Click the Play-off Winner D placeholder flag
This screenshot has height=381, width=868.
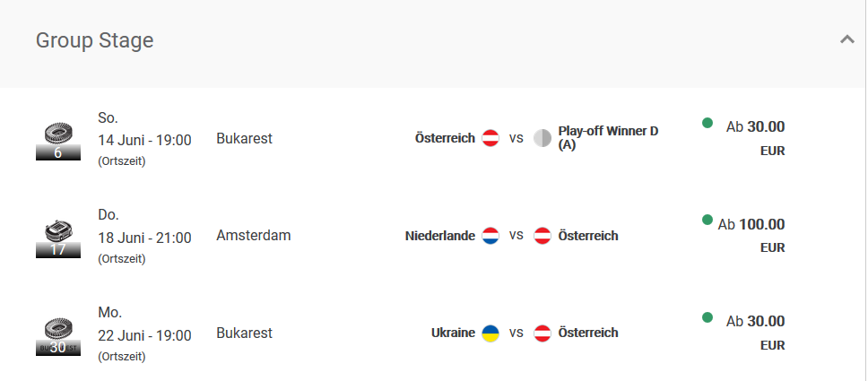point(542,138)
